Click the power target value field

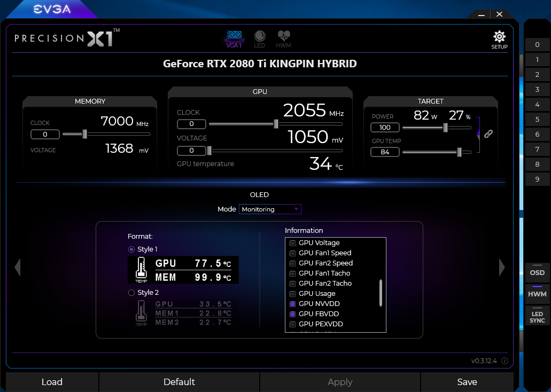tap(385, 128)
